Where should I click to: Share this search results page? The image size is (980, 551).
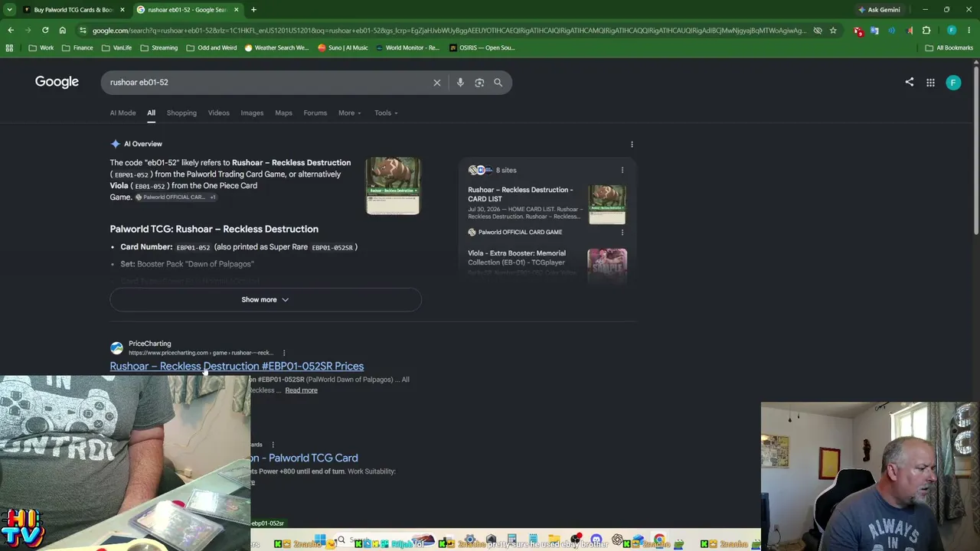pos(910,82)
